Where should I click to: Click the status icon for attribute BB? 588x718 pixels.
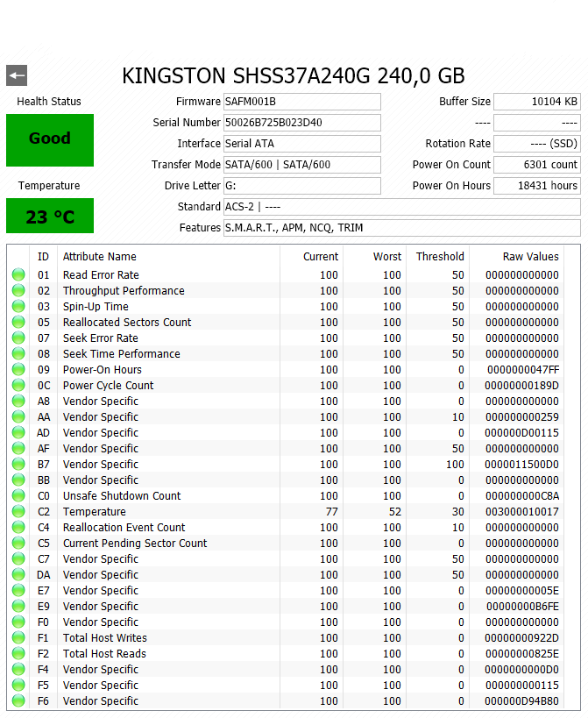tap(18, 480)
